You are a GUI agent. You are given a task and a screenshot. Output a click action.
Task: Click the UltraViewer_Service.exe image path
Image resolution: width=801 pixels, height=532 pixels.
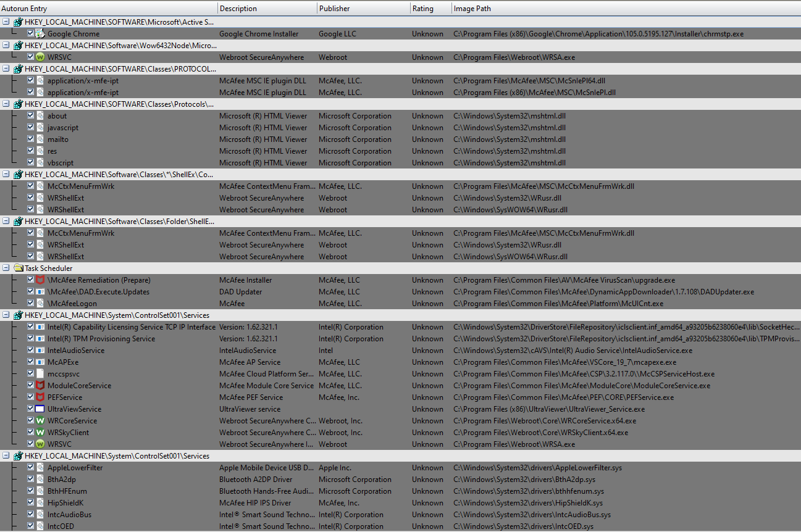point(549,409)
